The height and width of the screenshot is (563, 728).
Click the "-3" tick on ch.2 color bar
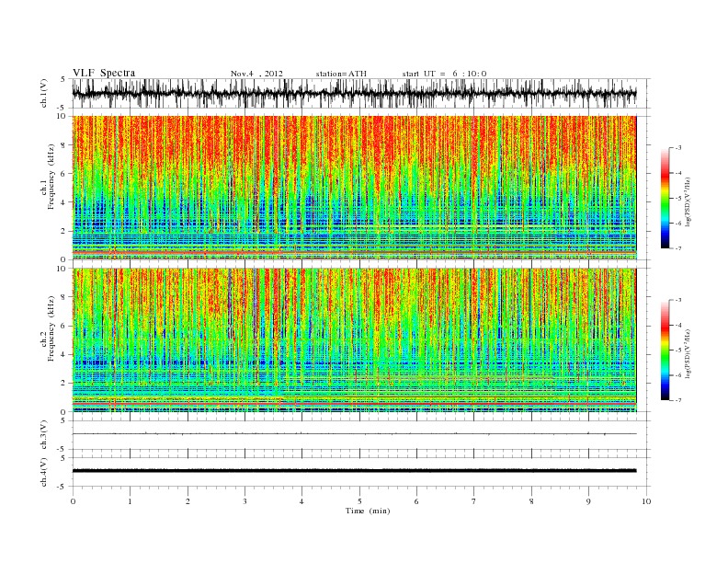[x=678, y=300]
